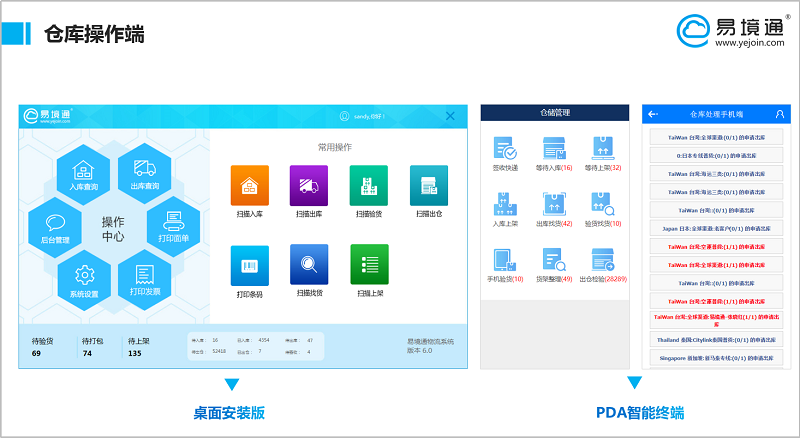This screenshot has height=438, width=800.
Task: Open 扫描入库 orange scan-in icon
Action: 249,185
